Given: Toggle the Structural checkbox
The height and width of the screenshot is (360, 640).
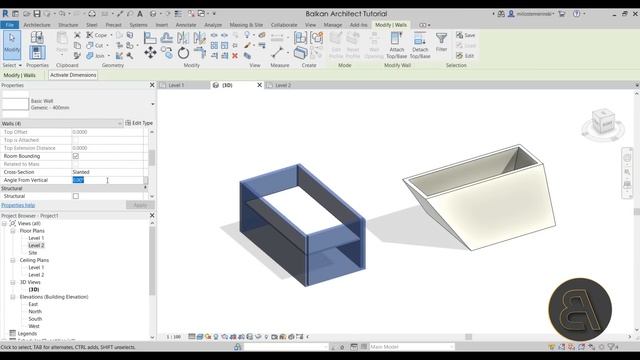Looking at the screenshot, I should click(76, 196).
